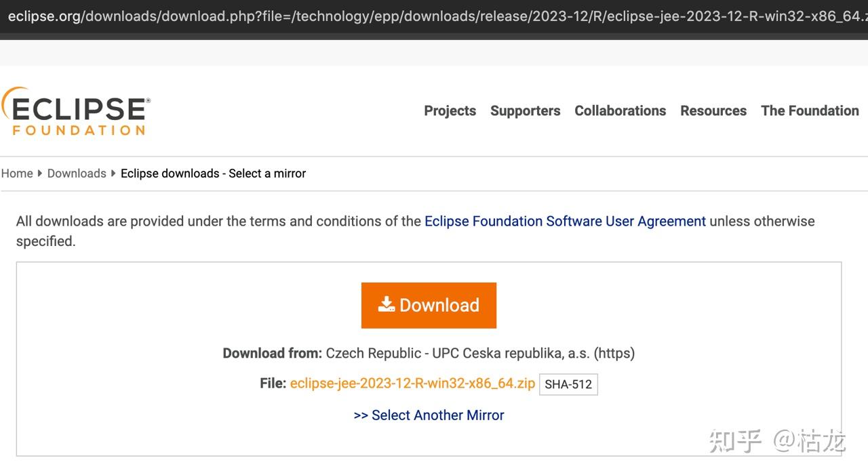Click the breadcrumb arrow after Home

(x=39, y=173)
